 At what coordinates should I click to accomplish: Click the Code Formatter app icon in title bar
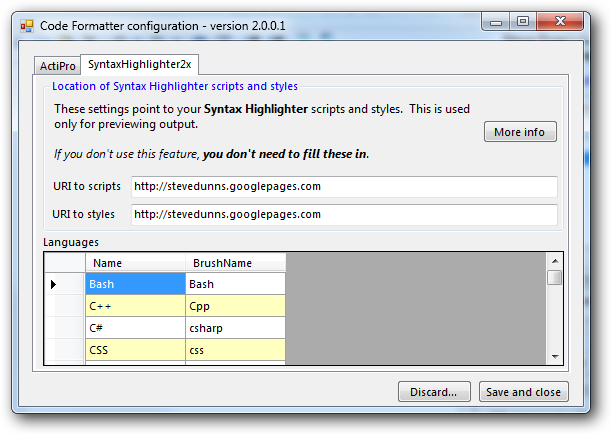27,26
